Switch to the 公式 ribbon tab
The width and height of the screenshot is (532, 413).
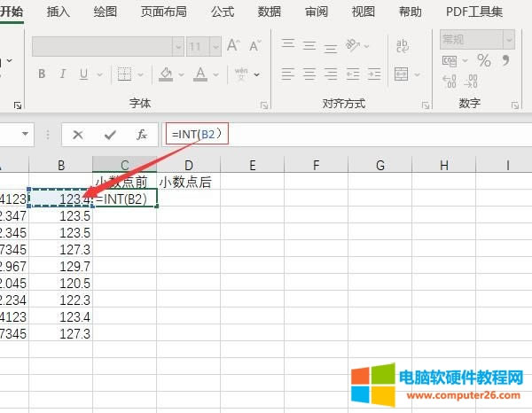223,12
